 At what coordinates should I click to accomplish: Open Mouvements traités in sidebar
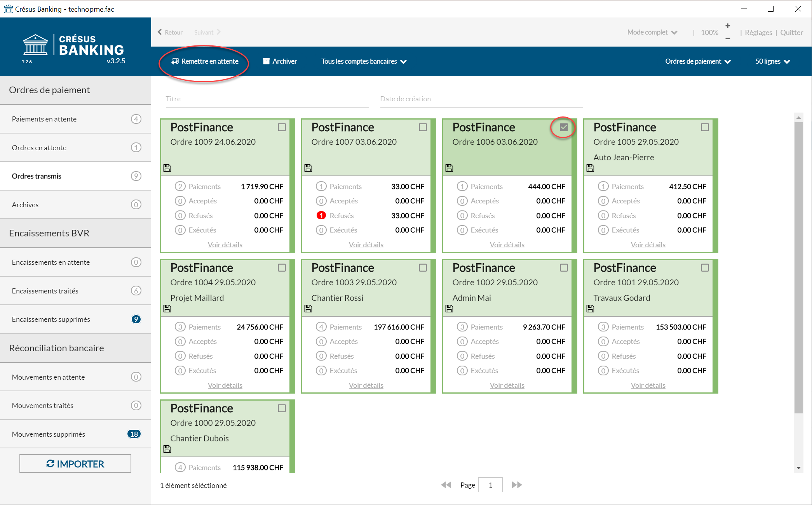(76, 405)
